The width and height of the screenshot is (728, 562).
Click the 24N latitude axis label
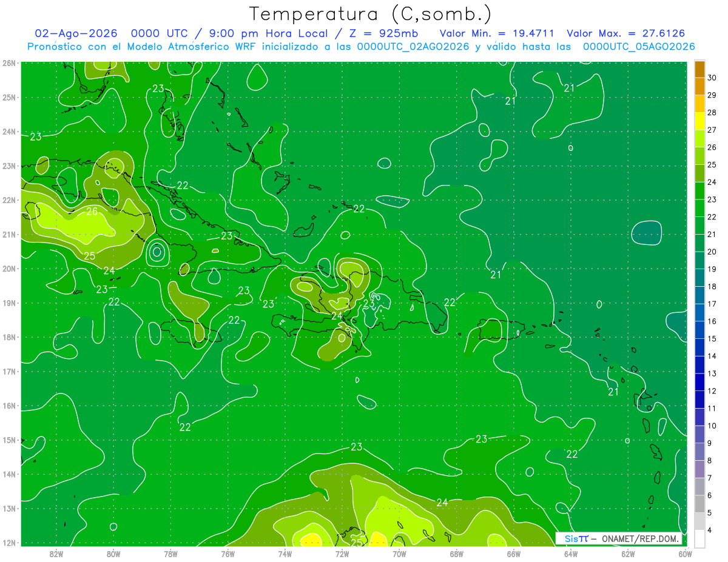tap(9, 132)
